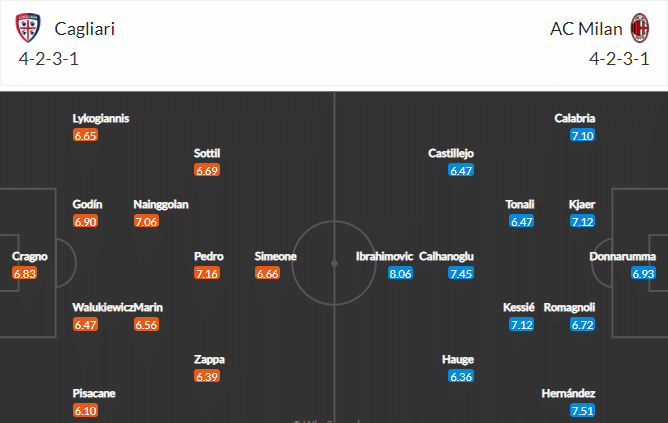Select player Kessié
Screen dimensions: 668x423
[x=518, y=308]
